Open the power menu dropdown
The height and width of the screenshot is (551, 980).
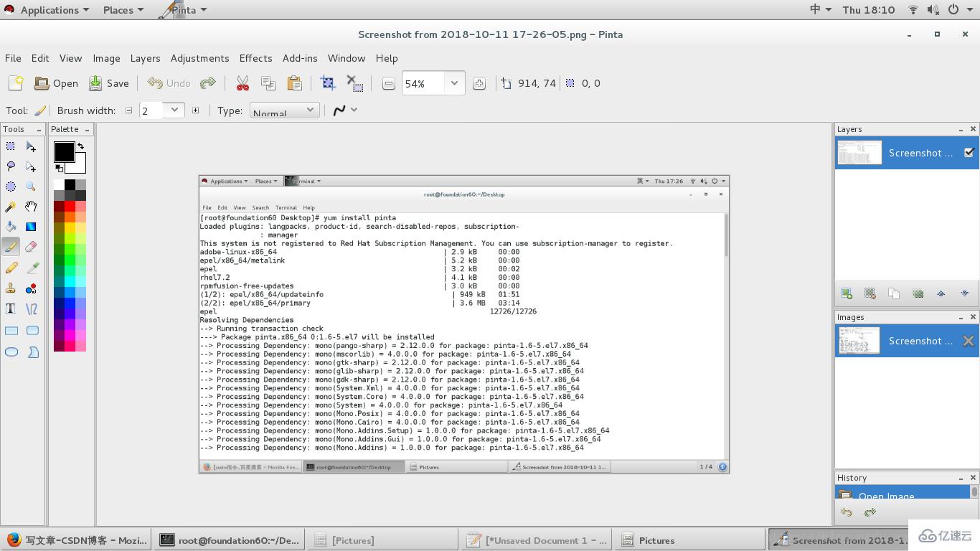click(958, 10)
